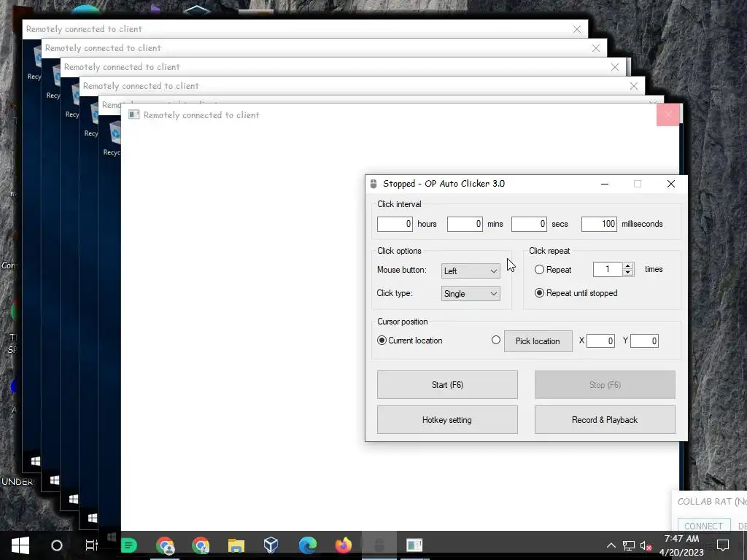Open the taskbar clock and date
The width and height of the screenshot is (747, 560).
click(x=681, y=545)
